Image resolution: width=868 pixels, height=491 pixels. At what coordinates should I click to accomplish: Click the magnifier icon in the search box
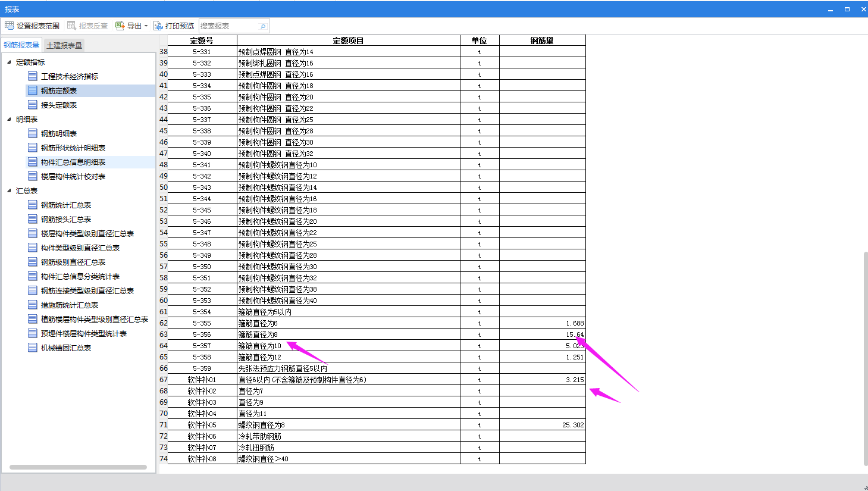pos(263,26)
